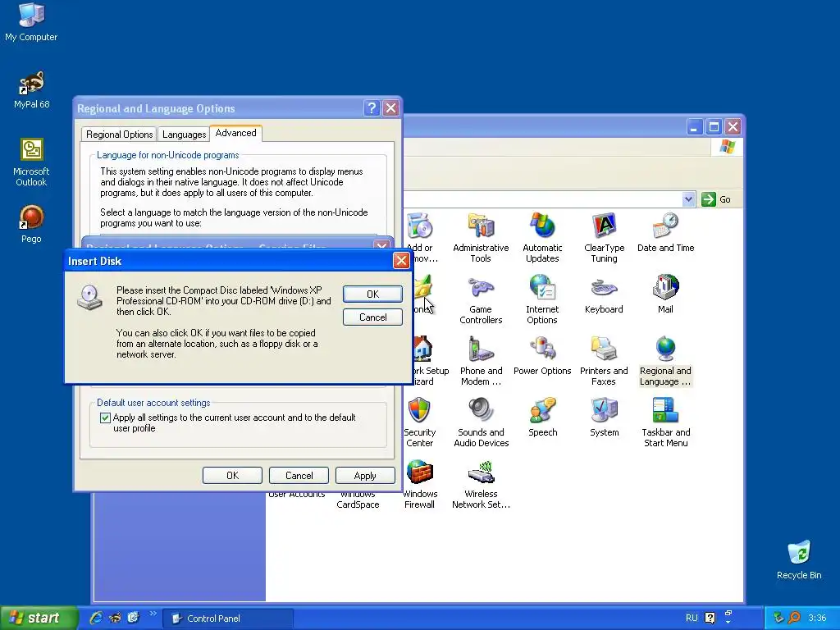
Task: Click Cancel in Regional and Language Options
Action: tap(299, 475)
